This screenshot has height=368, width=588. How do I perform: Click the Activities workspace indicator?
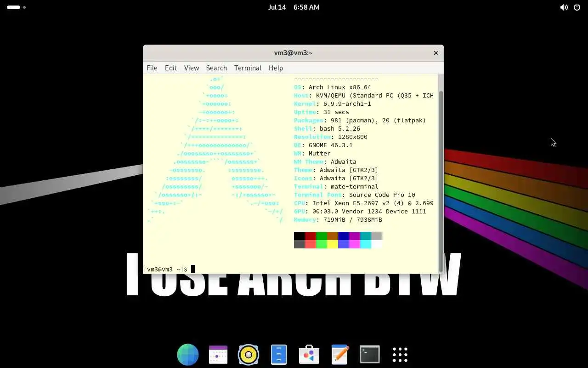16,7
